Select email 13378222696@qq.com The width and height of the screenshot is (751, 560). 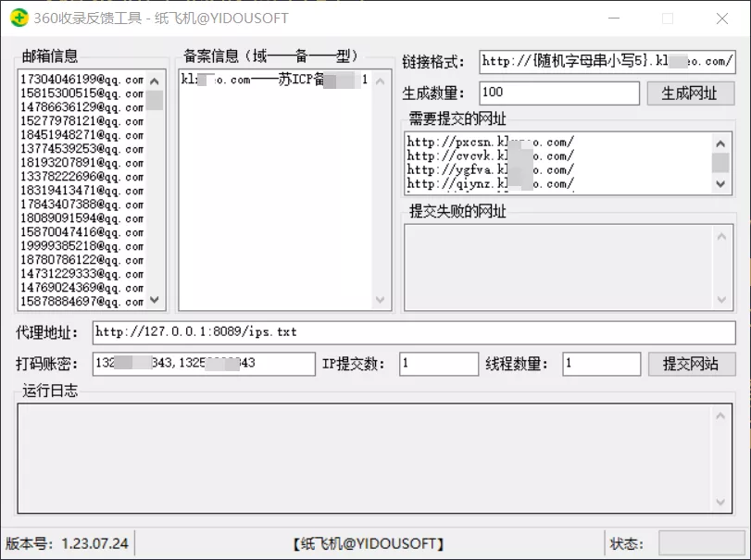(81, 177)
